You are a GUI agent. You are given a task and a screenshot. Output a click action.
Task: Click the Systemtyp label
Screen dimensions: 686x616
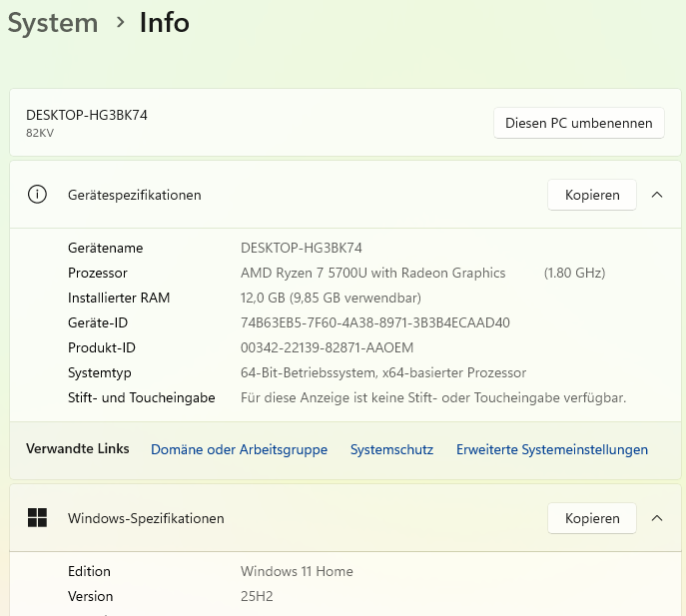click(99, 372)
